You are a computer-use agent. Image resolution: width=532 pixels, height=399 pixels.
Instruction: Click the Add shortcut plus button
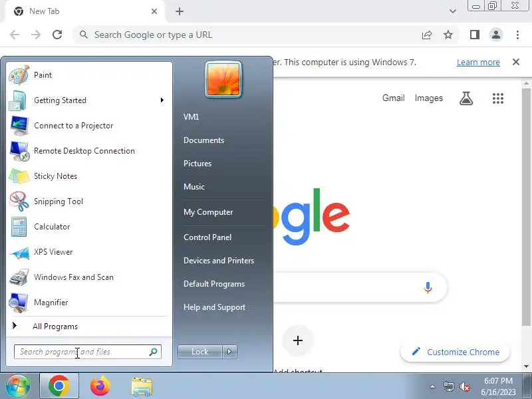297,340
